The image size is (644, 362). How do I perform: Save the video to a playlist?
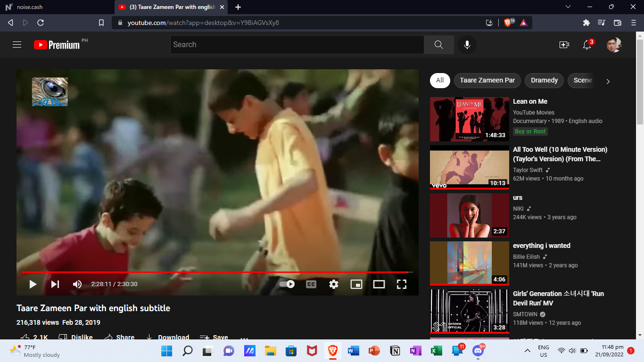214,337
